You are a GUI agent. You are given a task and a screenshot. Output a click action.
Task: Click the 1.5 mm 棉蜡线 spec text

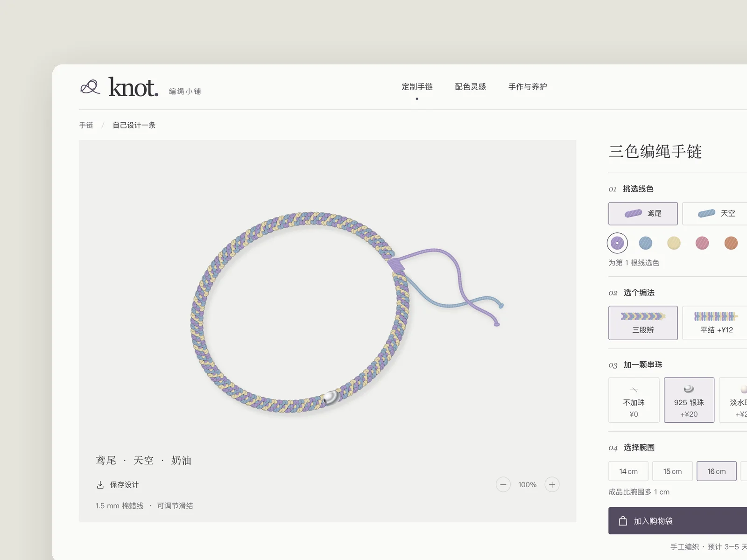pos(120,506)
